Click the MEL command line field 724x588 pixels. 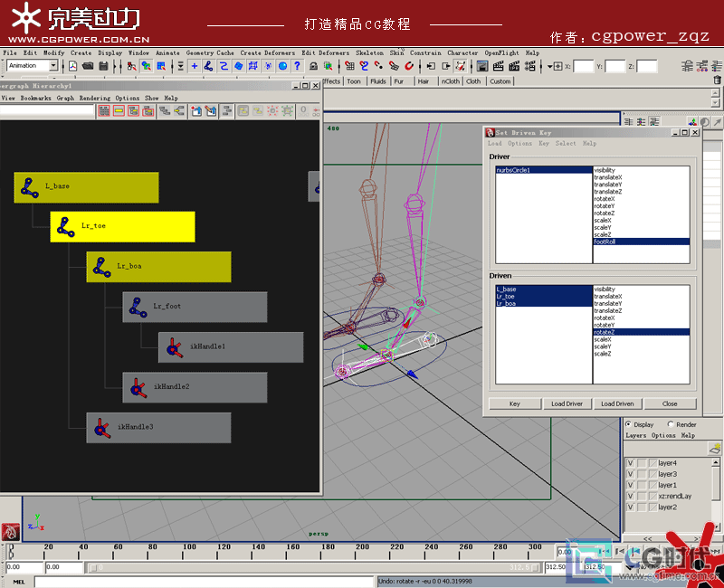point(205,582)
